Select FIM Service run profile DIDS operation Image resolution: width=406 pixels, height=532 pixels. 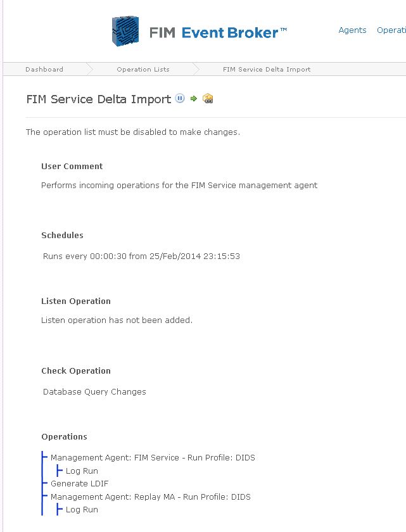point(153,458)
